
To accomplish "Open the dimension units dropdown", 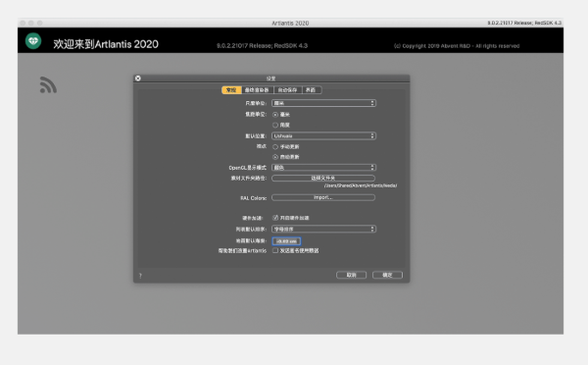I will pos(323,103).
